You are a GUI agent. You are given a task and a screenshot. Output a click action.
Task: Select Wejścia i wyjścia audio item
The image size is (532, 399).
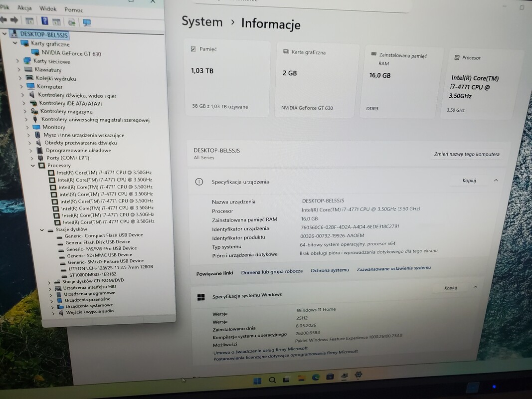90,311
